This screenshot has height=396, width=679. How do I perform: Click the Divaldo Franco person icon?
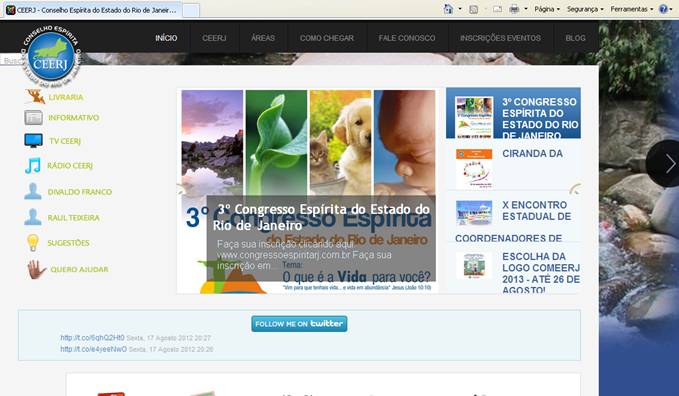[33, 191]
